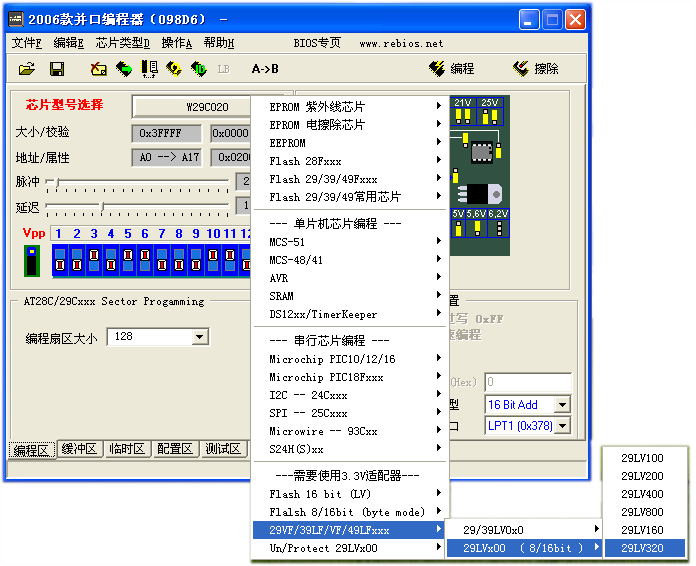
Task: Click the blank check yellow chip icon
Action: coord(174,69)
